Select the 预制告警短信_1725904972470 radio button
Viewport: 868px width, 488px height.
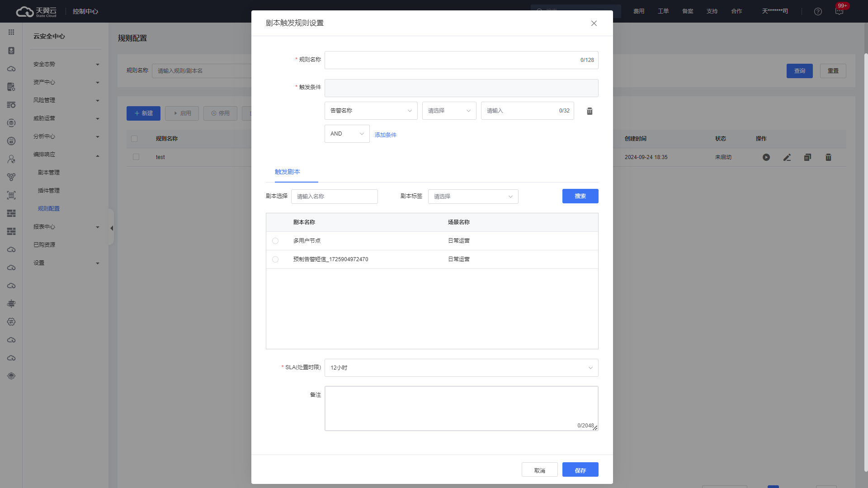pos(275,259)
